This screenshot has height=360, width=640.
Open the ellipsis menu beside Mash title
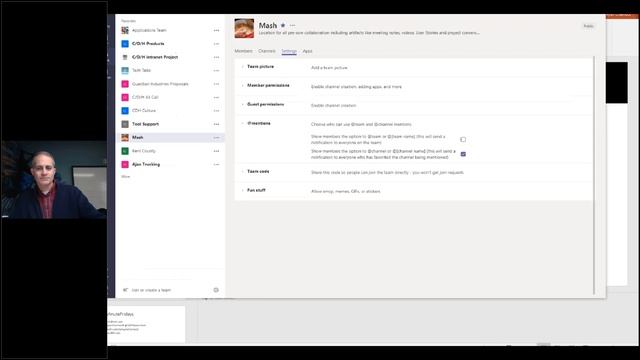pos(292,25)
